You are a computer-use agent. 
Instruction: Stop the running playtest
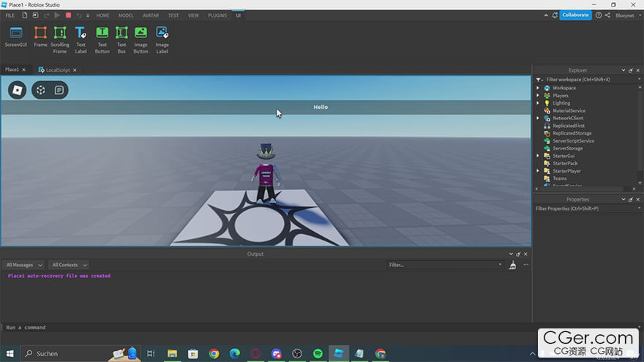[x=69, y=15]
